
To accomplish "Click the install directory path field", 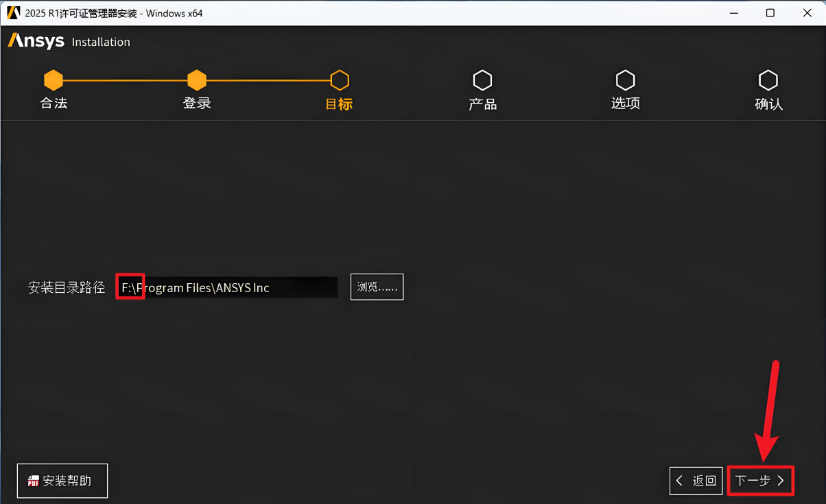I will (226, 287).
